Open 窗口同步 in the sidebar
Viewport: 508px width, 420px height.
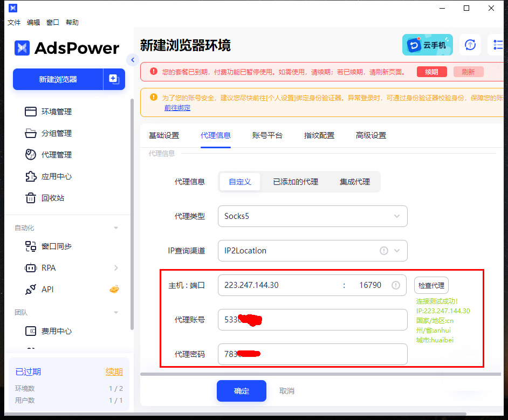[49, 246]
